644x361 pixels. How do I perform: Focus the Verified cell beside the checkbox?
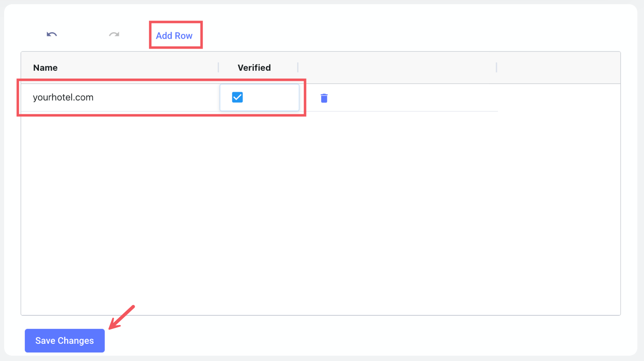point(273,98)
